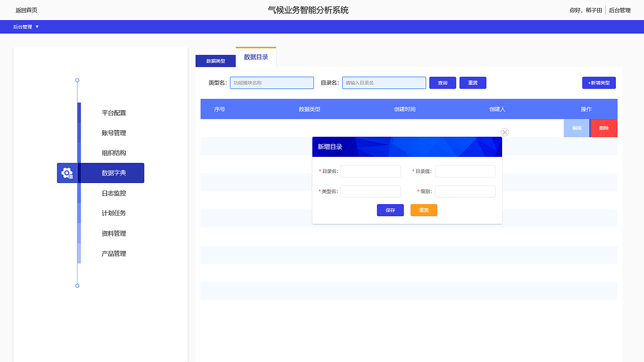Select 日志监控 in the sidebar
644x362 pixels.
pos(114,193)
